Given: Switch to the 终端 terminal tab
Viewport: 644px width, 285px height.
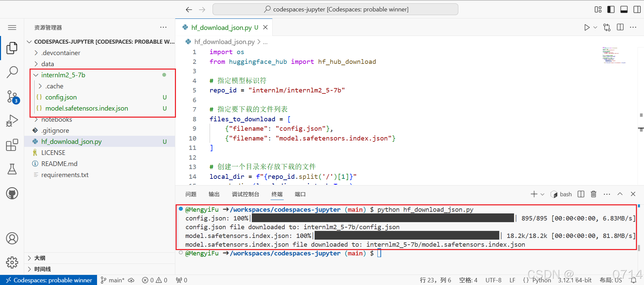Looking at the screenshot, I should pos(277,194).
